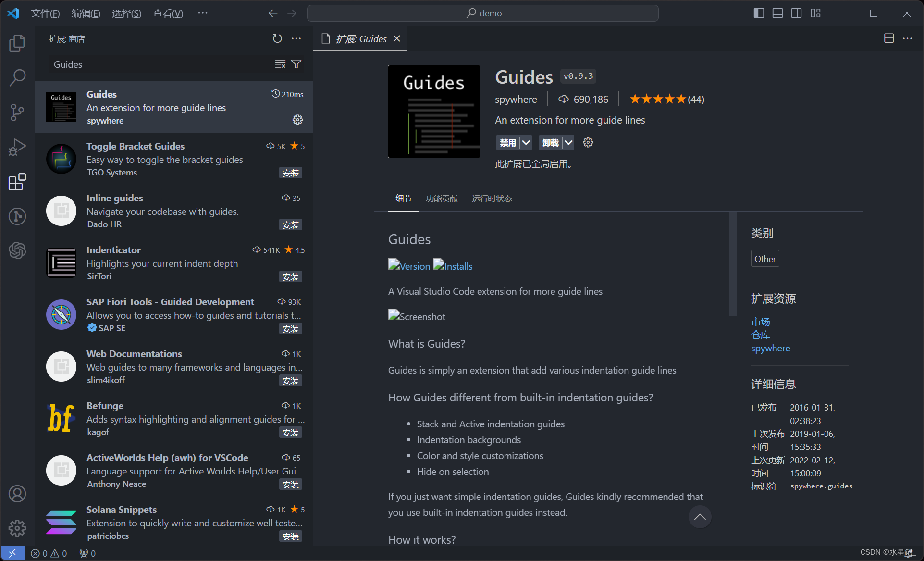Expand the 卸载 dropdown arrow
The height and width of the screenshot is (561, 924).
click(x=568, y=142)
